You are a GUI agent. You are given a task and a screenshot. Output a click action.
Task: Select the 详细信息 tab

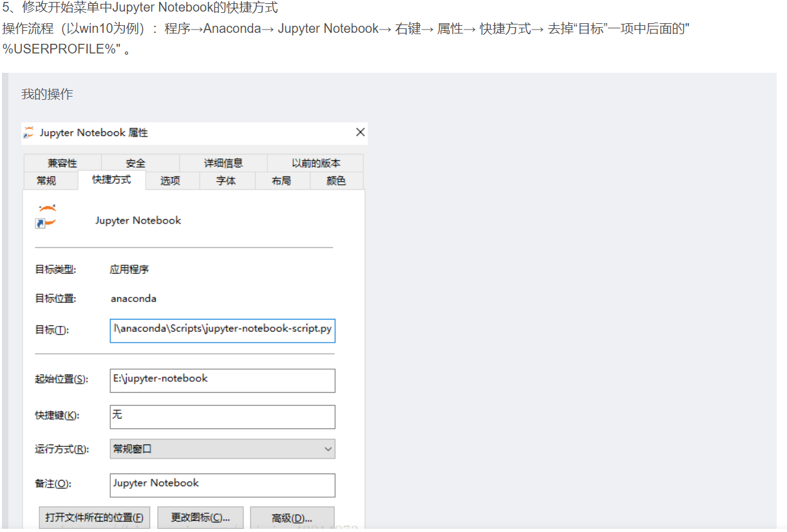pos(223,163)
